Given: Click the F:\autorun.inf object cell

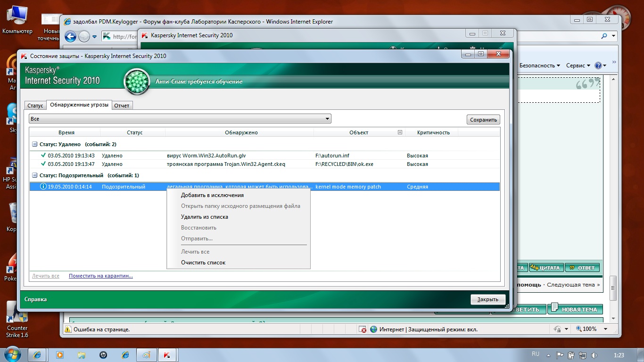Looking at the screenshot, I should point(332,156).
